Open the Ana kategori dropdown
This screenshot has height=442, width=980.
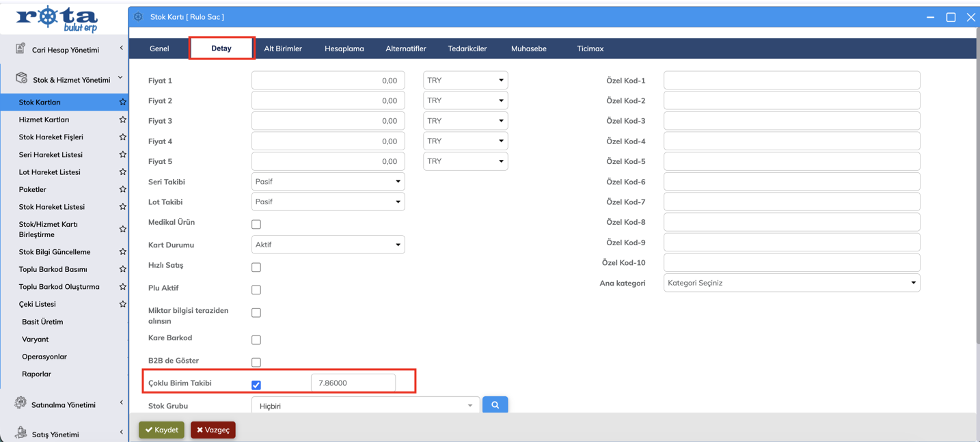(791, 283)
